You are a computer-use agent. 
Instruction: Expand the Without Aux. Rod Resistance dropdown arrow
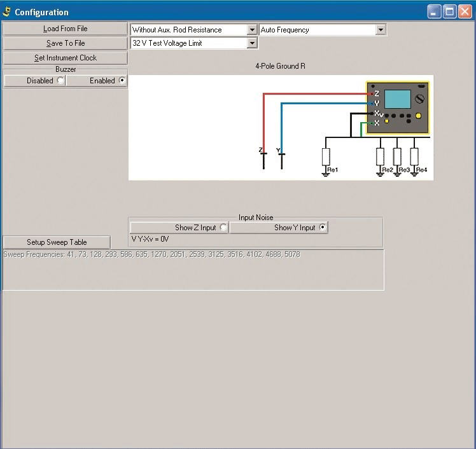[x=252, y=30]
